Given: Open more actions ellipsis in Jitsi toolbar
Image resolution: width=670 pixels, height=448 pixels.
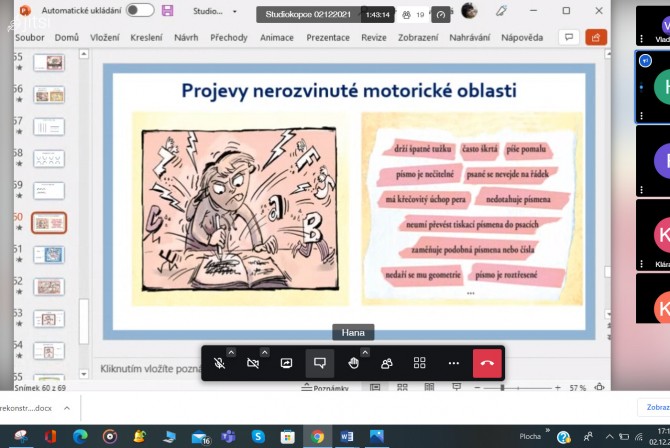Looking at the screenshot, I should tap(453, 363).
